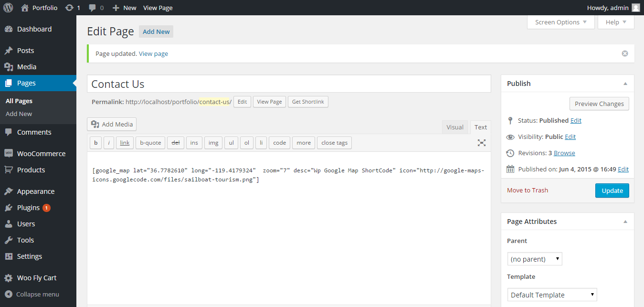
Task: Click the Dashboard gauge icon
Action: click(9, 29)
